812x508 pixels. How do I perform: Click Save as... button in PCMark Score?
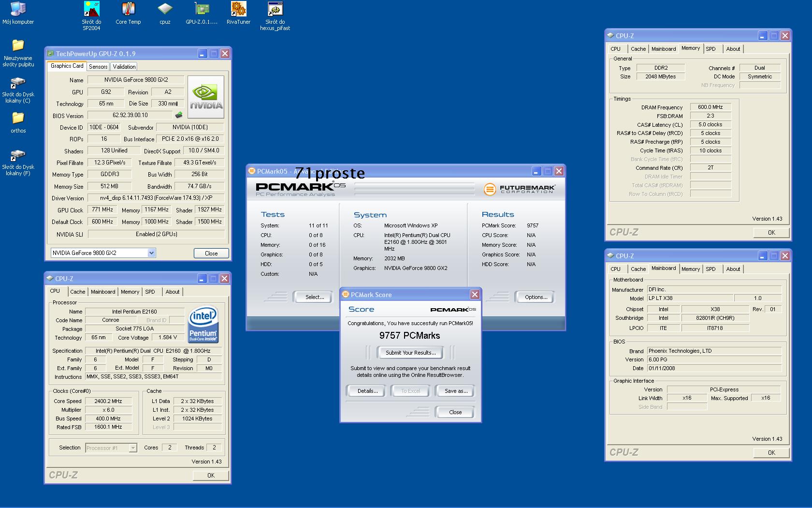click(456, 391)
